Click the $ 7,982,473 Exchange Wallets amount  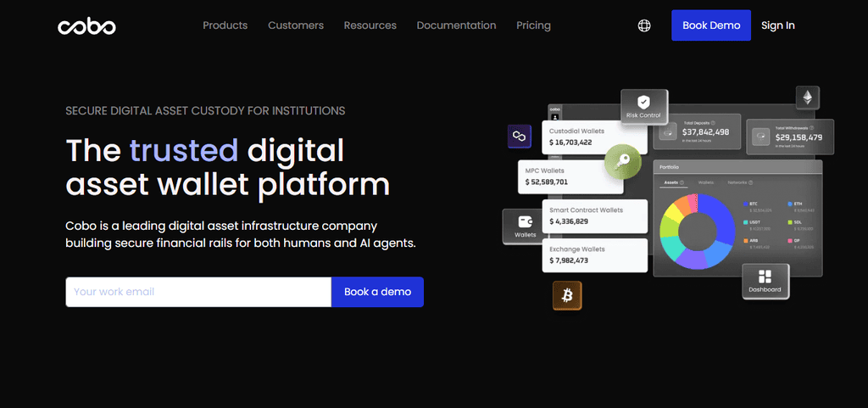(569, 260)
